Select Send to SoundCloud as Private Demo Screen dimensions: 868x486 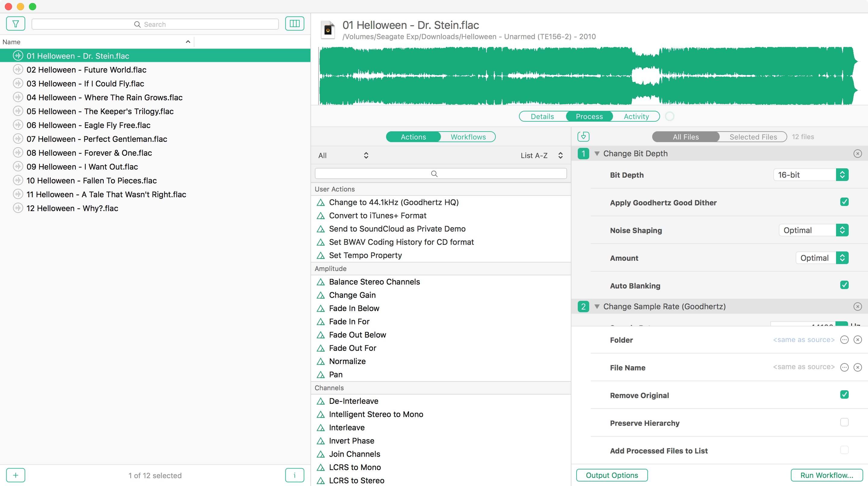[441, 229]
